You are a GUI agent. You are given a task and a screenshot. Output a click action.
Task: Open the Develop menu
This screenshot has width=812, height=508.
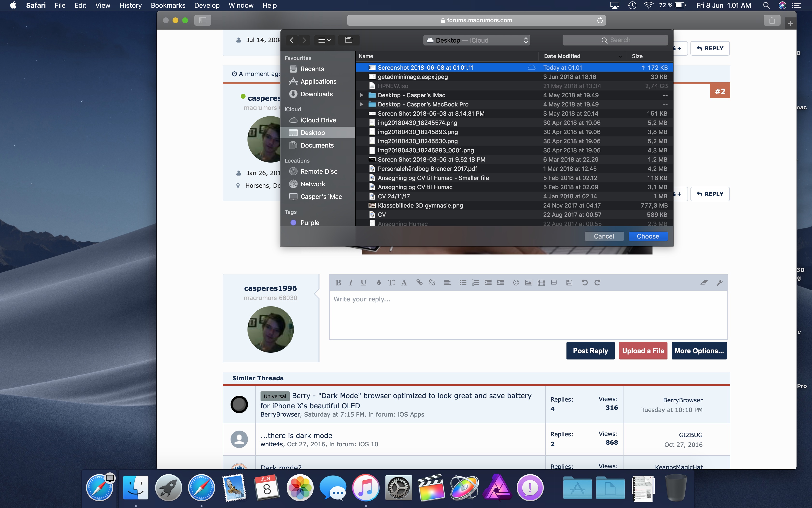(207, 5)
